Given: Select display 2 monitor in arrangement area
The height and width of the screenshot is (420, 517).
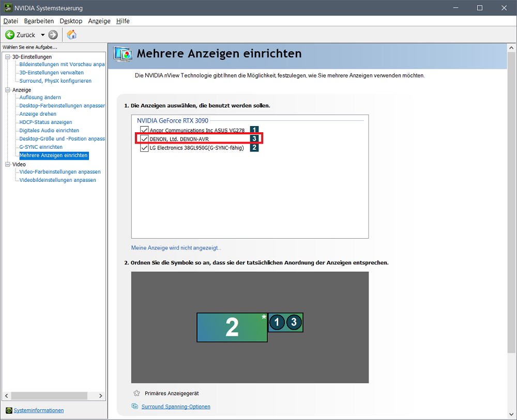Looking at the screenshot, I should (x=232, y=328).
